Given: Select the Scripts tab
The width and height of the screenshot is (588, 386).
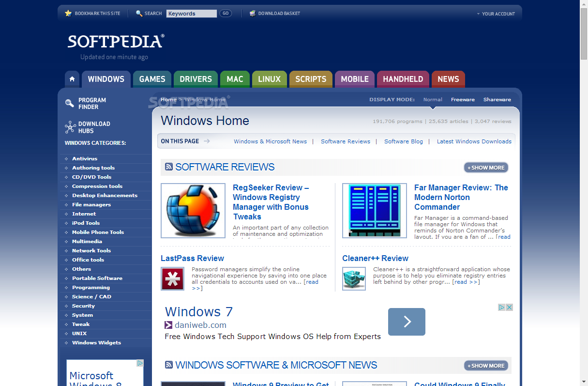Looking at the screenshot, I should tap(311, 79).
